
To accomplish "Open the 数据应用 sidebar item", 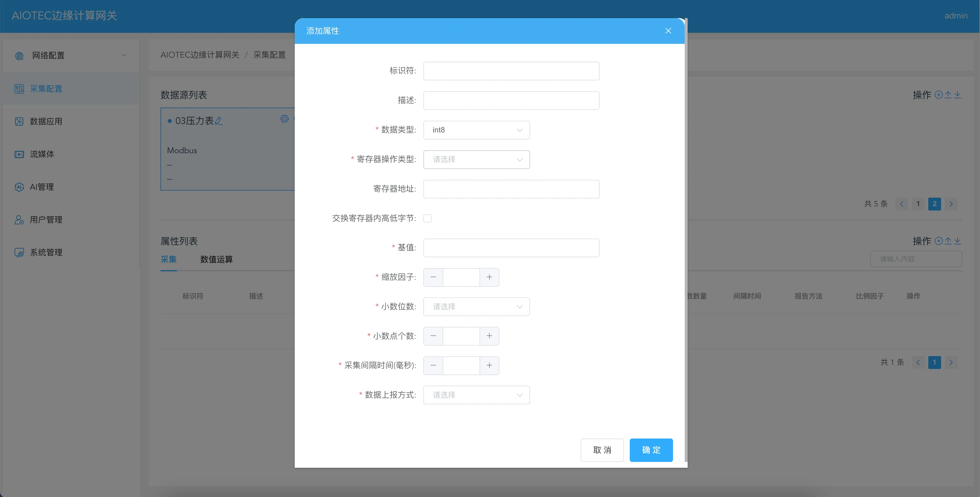I will coord(46,121).
